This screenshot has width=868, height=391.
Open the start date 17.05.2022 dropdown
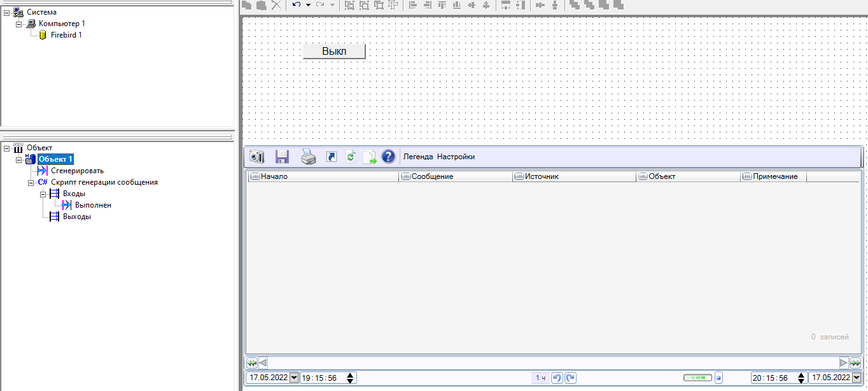click(293, 378)
